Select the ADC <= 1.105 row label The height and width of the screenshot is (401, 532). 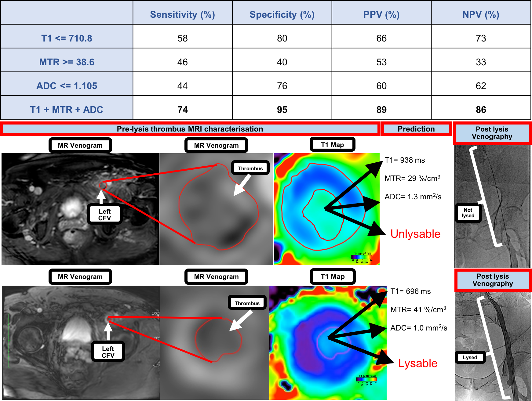click(67, 86)
